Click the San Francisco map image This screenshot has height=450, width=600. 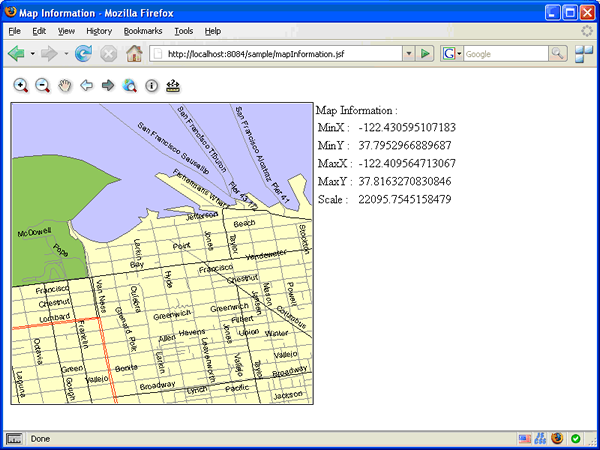(x=162, y=253)
